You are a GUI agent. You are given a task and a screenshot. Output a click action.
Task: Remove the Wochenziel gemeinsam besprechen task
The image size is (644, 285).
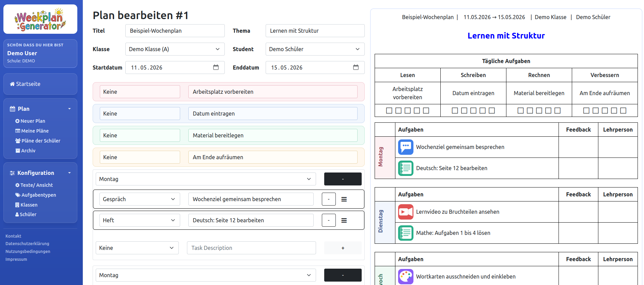[329, 199]
